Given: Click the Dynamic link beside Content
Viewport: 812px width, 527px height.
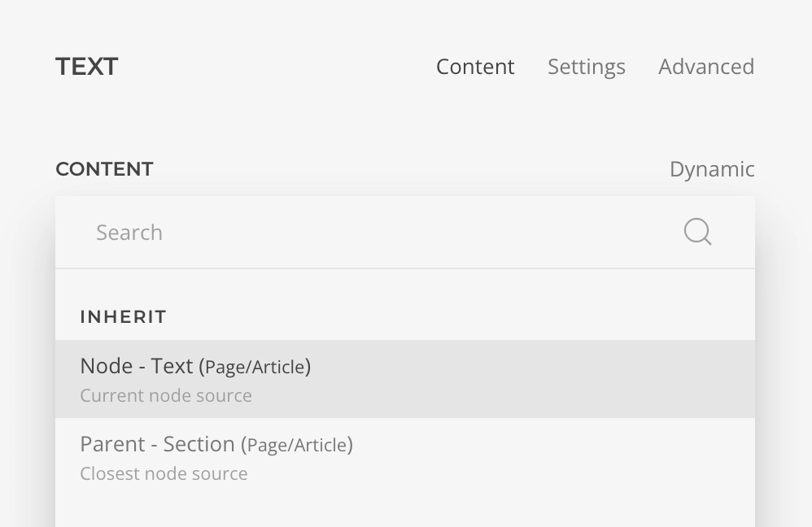Looking at the screenshot, I should coord(711,169).
